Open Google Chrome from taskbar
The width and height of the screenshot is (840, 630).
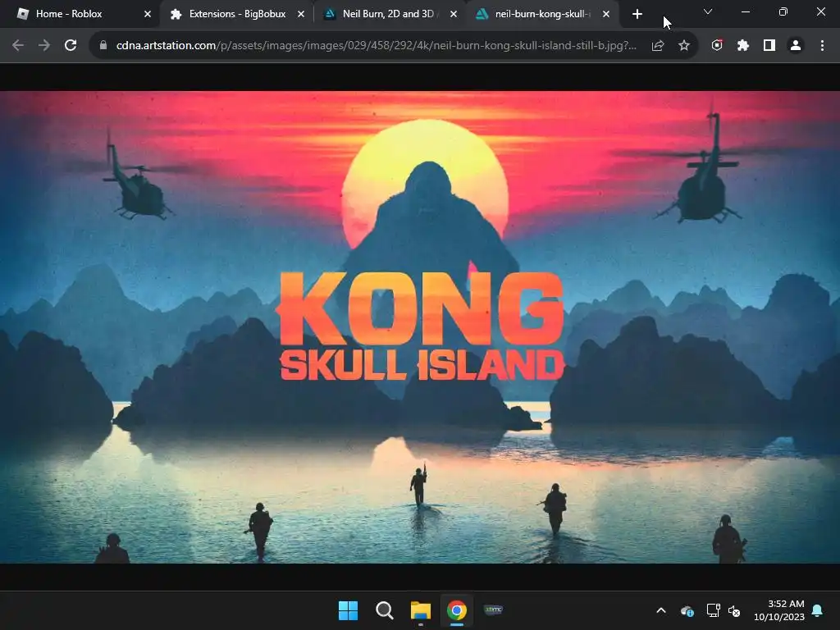457,610
